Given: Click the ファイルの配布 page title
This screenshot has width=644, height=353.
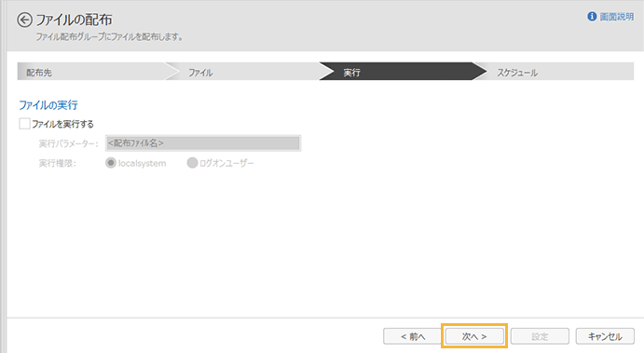Looking at the screenshot, I should (x=74, y=20).
